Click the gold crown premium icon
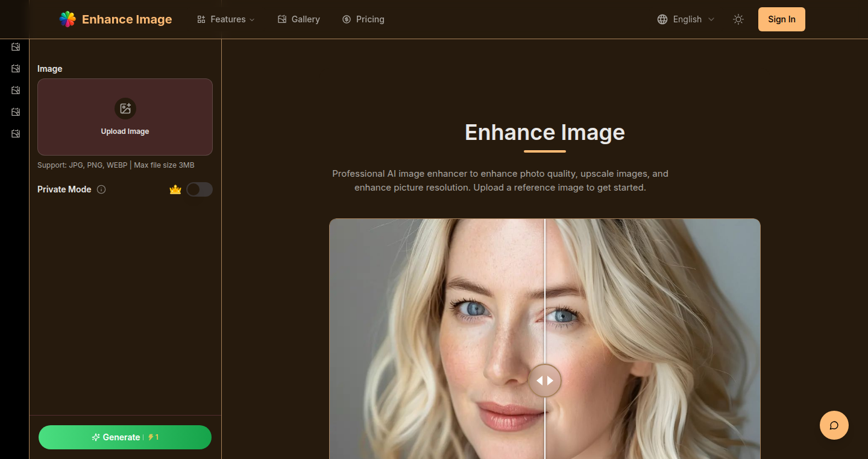 click(175, 189)
